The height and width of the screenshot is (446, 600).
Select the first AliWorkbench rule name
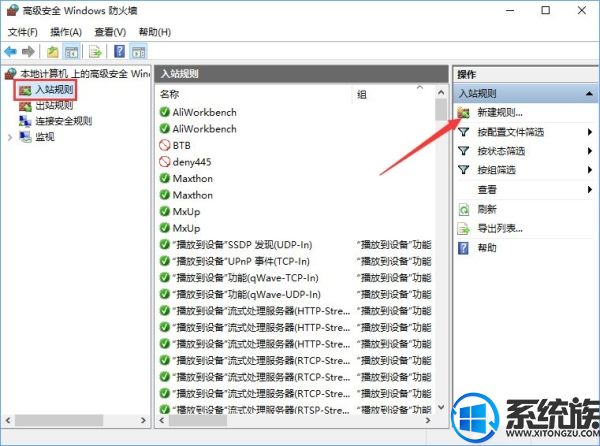pyautogui.click(x=204, y=112)
